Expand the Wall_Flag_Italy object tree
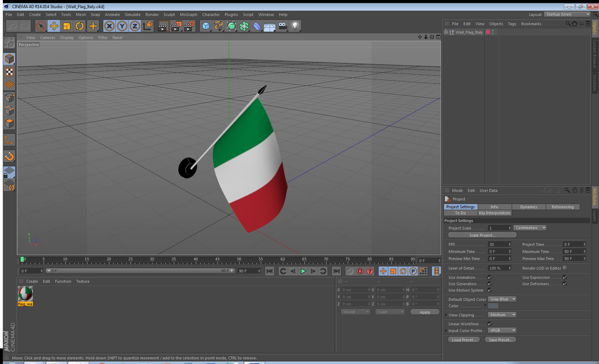This screenshot has width=599, height=364. coord(446,32)
